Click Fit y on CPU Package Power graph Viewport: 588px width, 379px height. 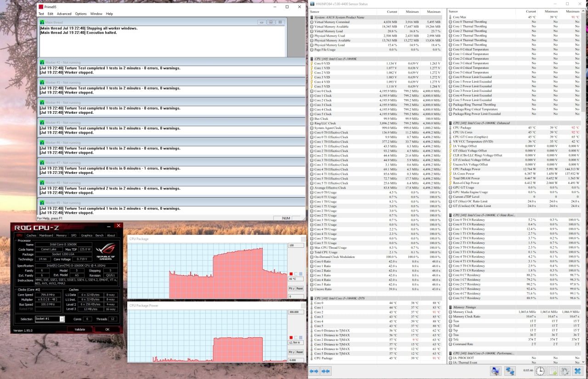[x=291, y=352]
